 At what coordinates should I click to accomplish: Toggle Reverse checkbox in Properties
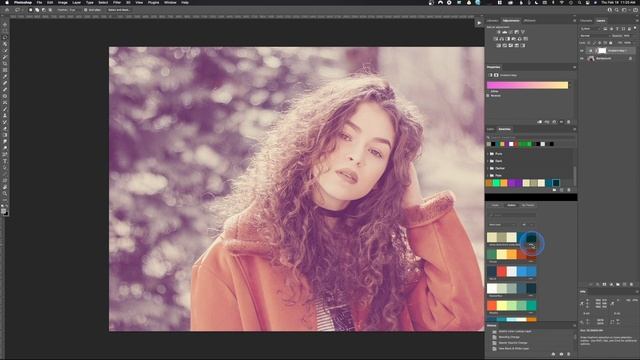coord(488,96)
